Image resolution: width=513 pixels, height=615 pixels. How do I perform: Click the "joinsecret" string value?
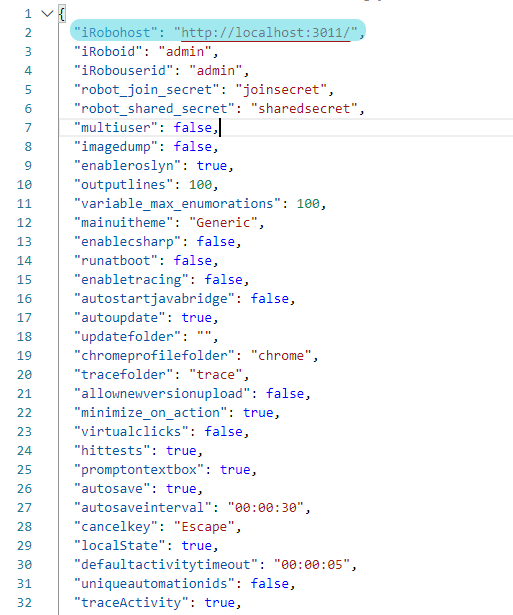(x=281, y=90)
